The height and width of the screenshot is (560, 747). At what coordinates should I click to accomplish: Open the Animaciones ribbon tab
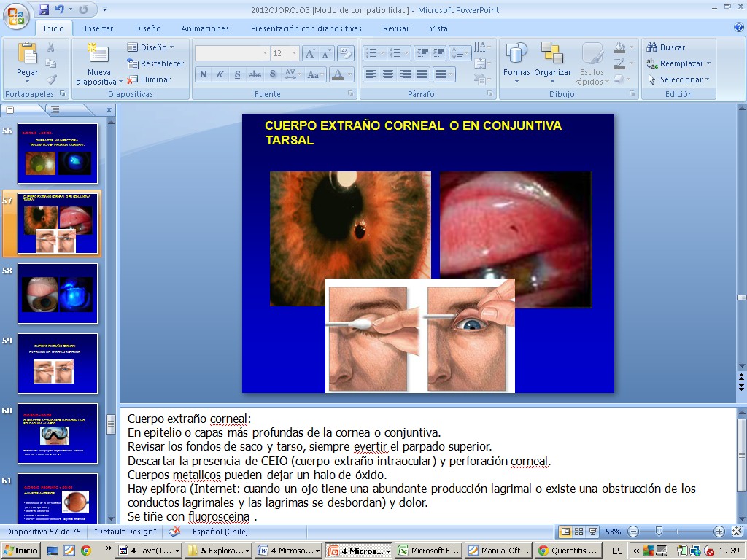tap(205, 28)
